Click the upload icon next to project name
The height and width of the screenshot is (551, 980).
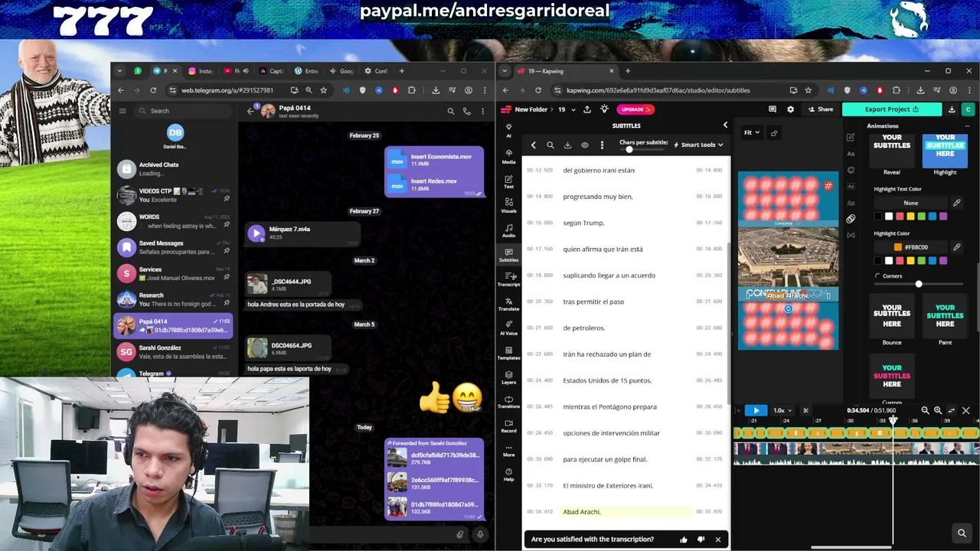[x=587, y=109]
